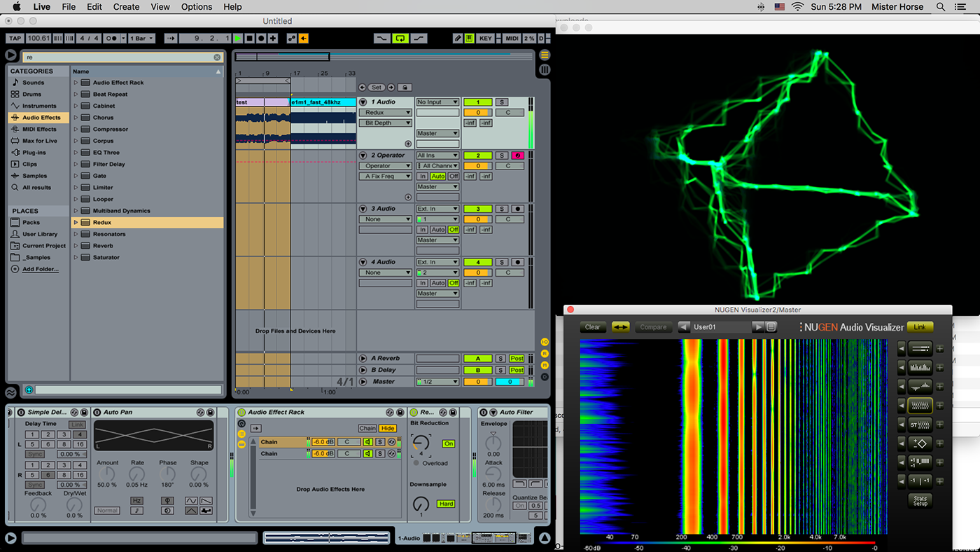Open the 1 Bar quantization menu
The image size is (980, 552).
(141, 39)
